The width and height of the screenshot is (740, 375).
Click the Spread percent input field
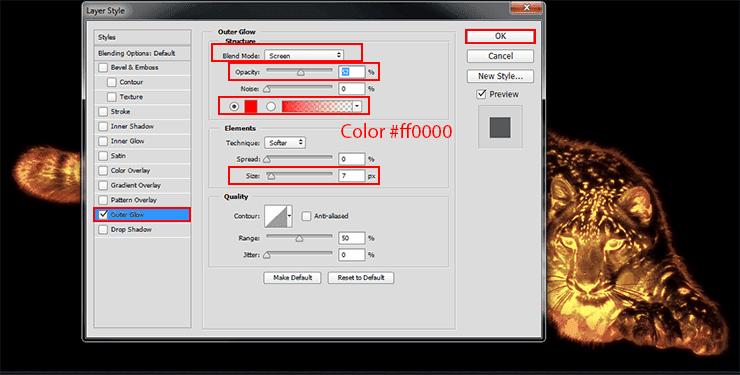coord(352,159)
